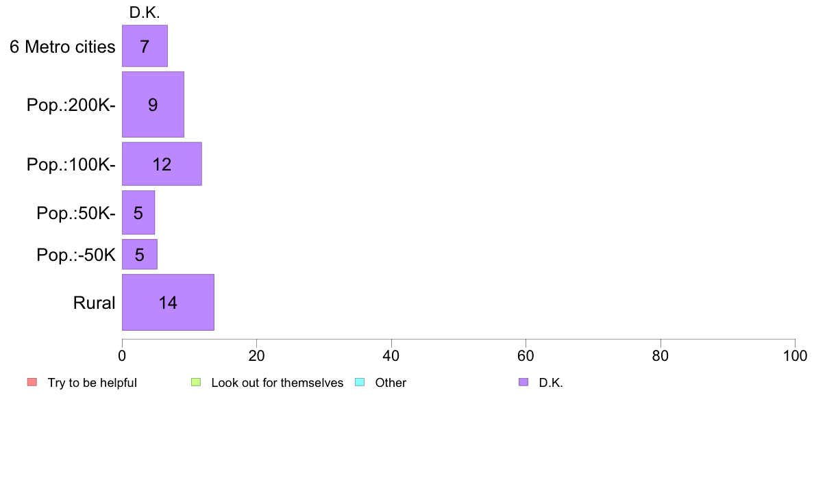Select the Pop.:-50K bar showing 5
This screenshot has width=814, height=504.
(140, 254)
